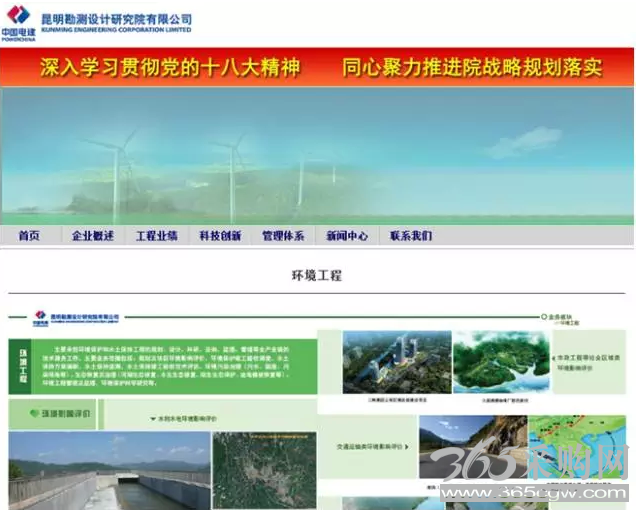The height and width of the screenshot is (510, 636).
Task: Click the arrow after 交通运输类环境影响评价
Action: (x=406, y=447)
